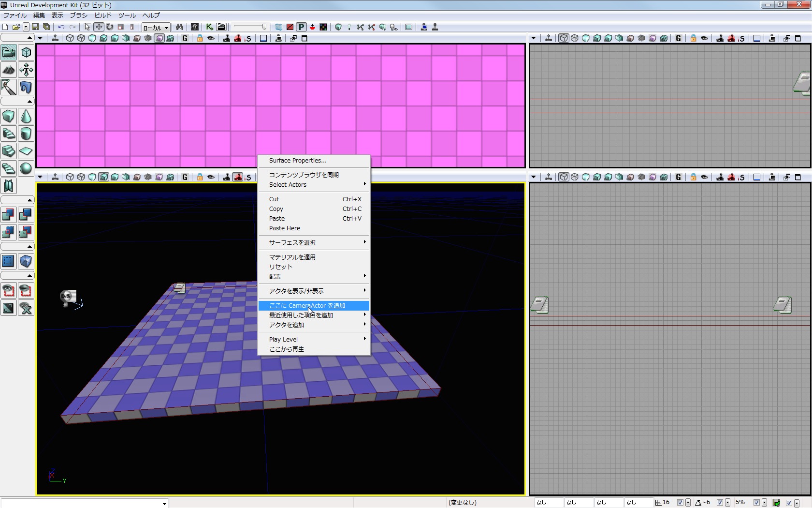Screen dimensions: 812x508
Task: Click the Cone brush builder
Action: tap(26, 116)
